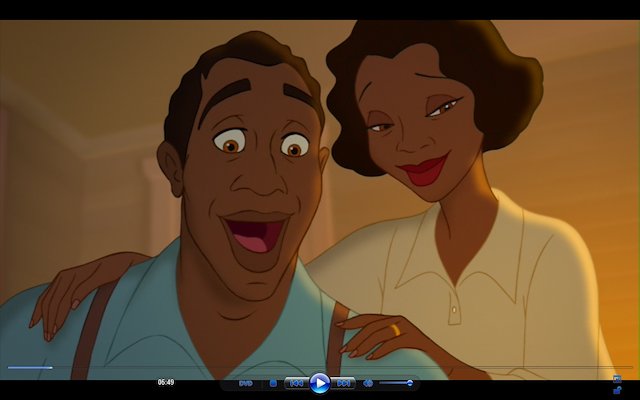Click the 06:49 elapsed time display
640x400 pixels.
(166, 382)
